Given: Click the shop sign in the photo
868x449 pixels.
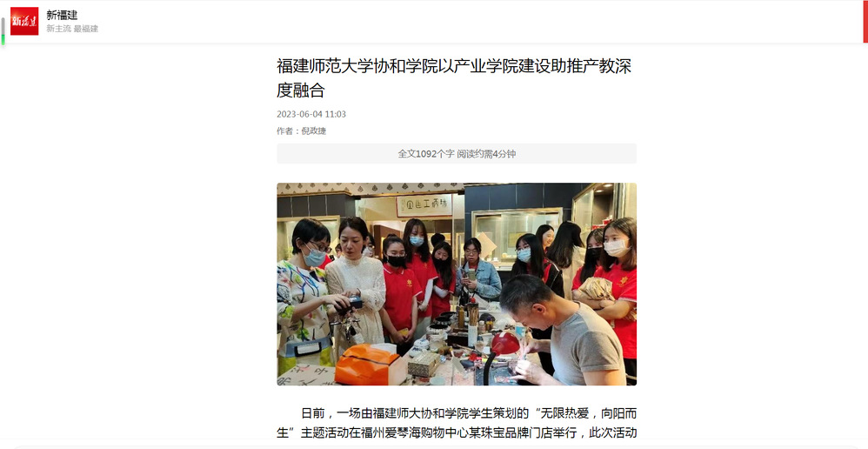Looking at the screenshot, I should click(x=424, y=205).
